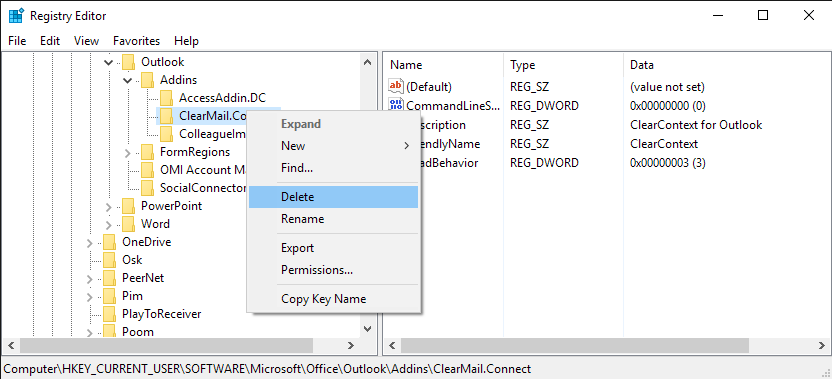Open the View menu
This screenshot has height=379, width=832.
pyautogui.click(x=86, y=41)
